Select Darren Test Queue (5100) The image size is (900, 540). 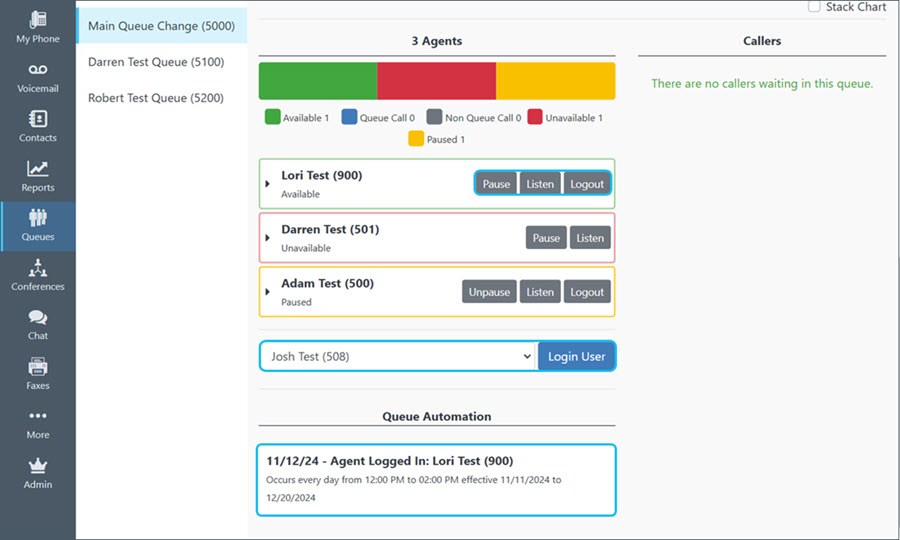pyautogui.click(x=156, y=62)
